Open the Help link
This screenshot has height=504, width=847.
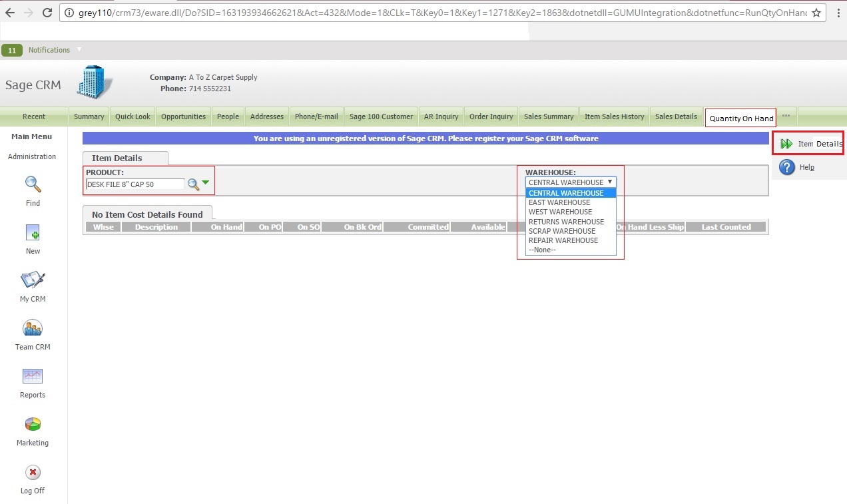807,167
